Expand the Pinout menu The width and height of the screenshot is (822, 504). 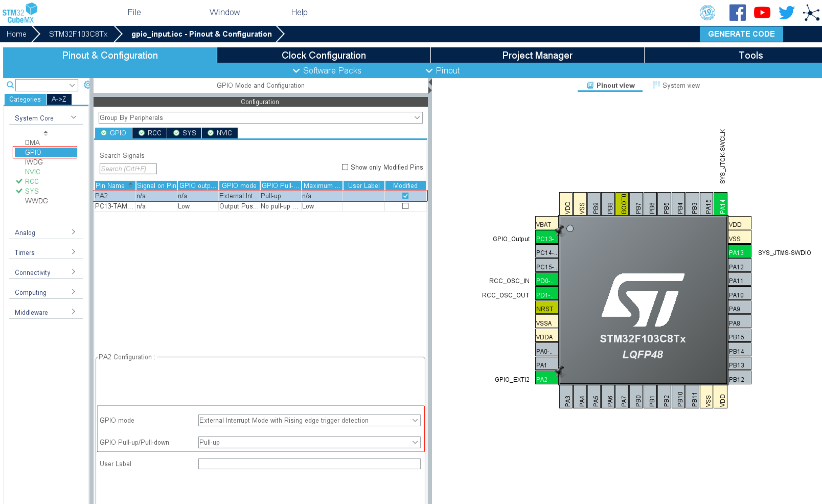pos(443,71)
